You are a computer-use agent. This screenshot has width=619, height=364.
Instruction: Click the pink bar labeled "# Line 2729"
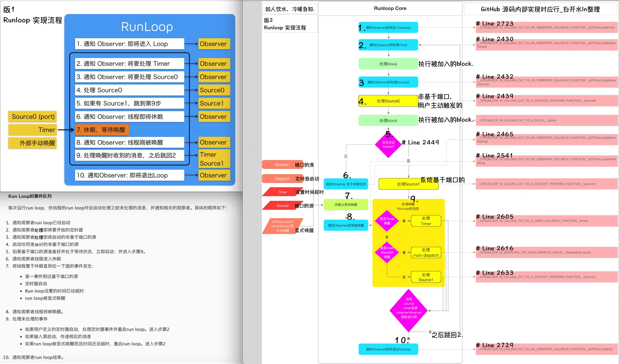click(547, 349)
